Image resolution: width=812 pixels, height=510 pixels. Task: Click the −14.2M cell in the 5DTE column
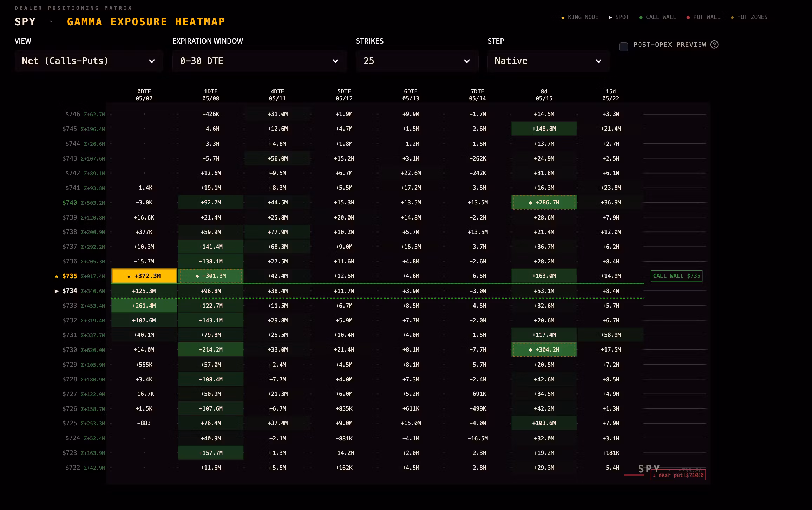click(x=344, y=453)
